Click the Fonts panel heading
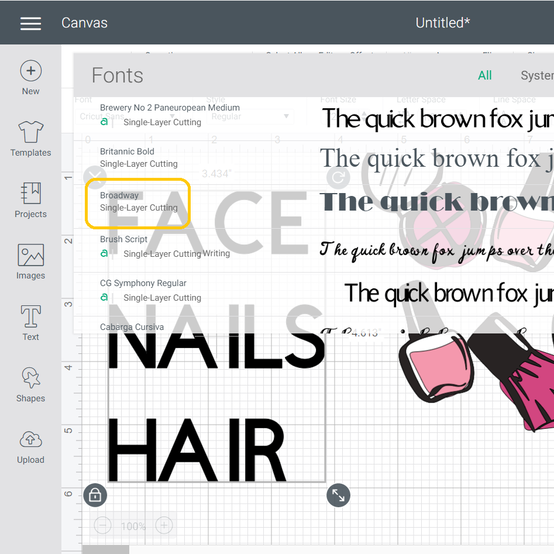 (x=117, y=75)
